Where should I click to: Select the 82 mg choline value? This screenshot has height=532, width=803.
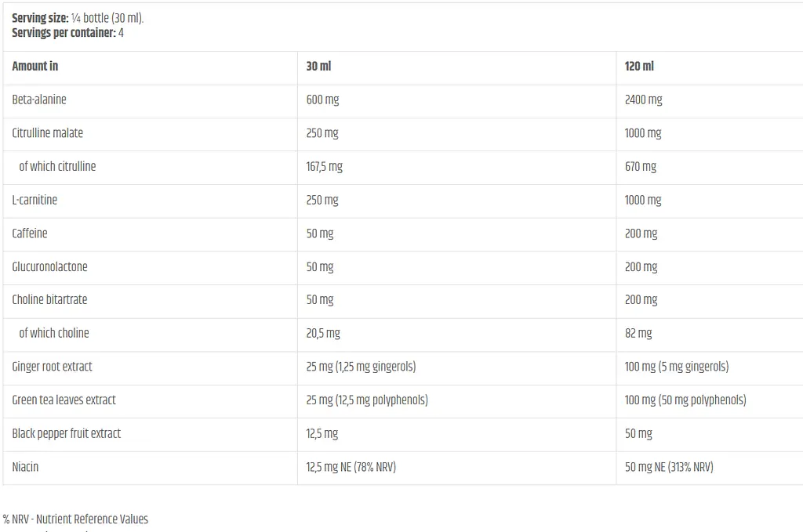(638, 334)
